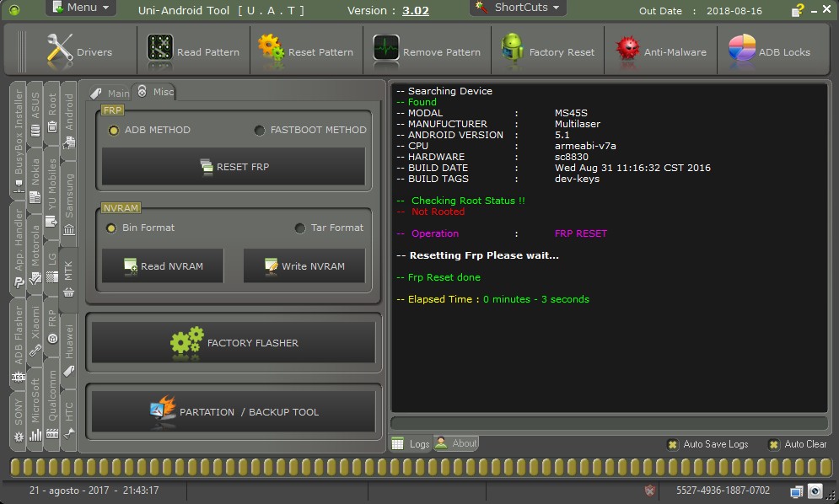This screenshot has height=504, width=839.
Task: Enable the Auto Save Logs checkbox
Action: (x=672, y=444)
